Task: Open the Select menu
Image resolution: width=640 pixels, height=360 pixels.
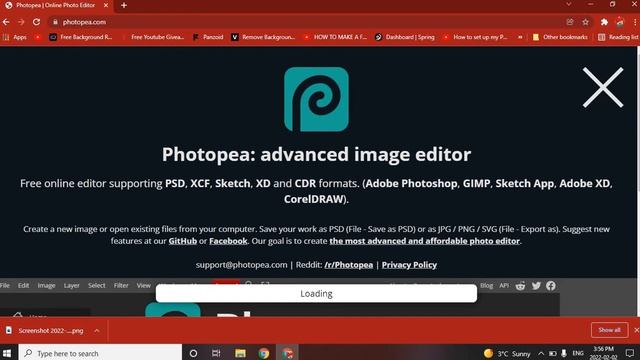Action: click(96, 285)
